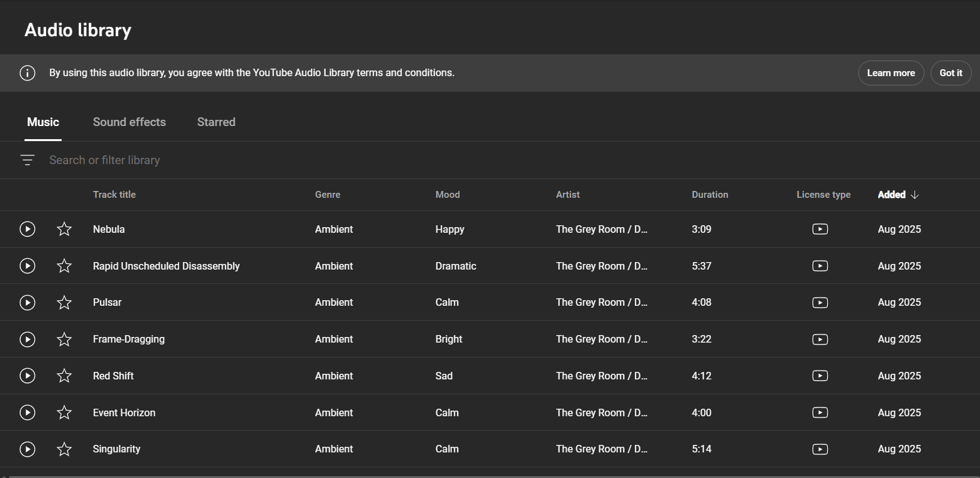Select the Singularity track title
Viewport: 980px width, 478px height.
[x=117, y=449]
